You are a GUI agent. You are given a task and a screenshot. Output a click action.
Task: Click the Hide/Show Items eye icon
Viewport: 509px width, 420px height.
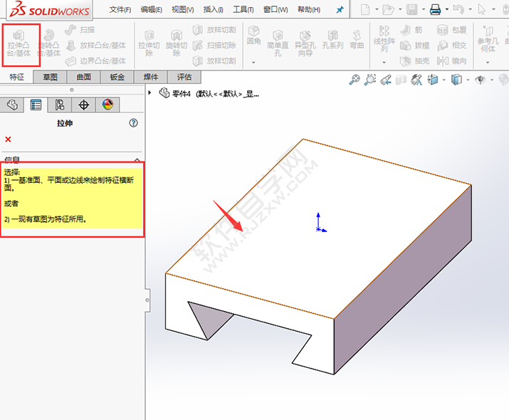481,80
